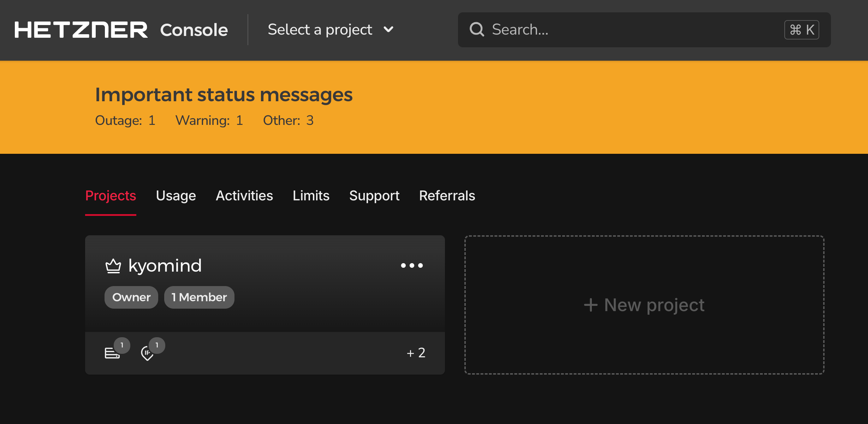
Task: Click the Hetzner logo
Action: coord(81,30)
